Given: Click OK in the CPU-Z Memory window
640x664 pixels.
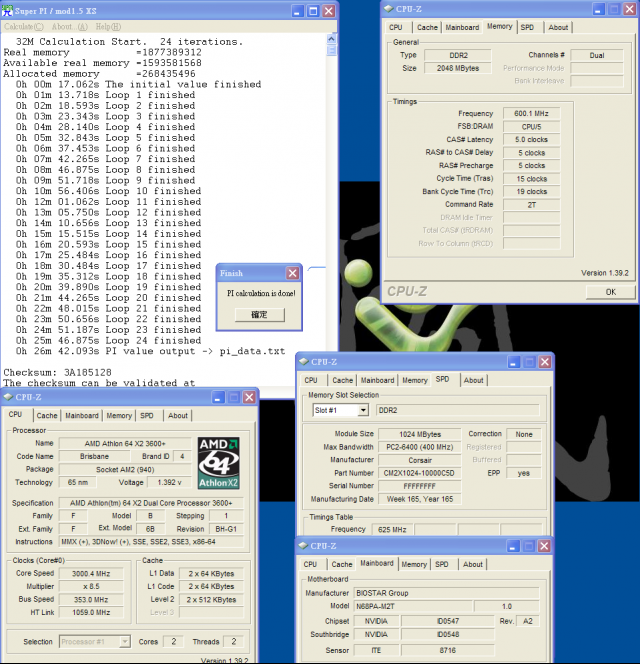Looking at the screenshot, I should click(x=610, y=292).
